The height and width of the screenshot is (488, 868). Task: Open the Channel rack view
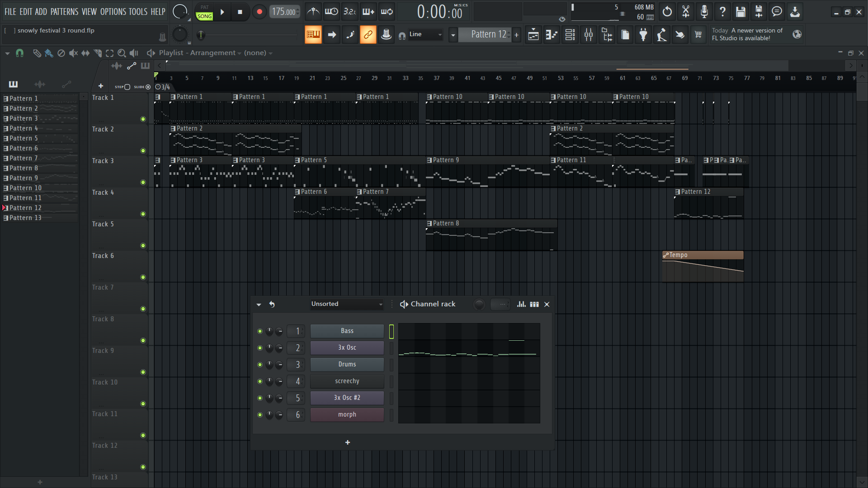[x=570, y=35]
